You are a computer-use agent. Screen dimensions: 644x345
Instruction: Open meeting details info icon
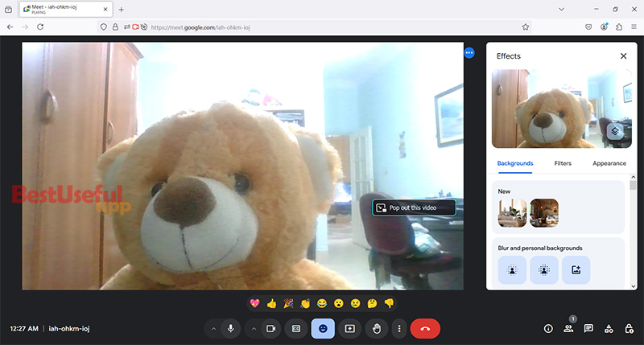(548, 329)
